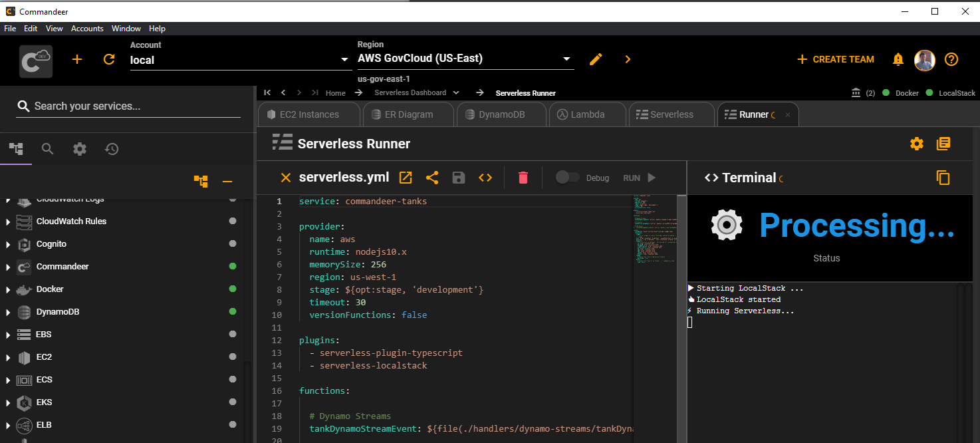Viewport: 980px width, 443px height.
Task: Open the sidebar settings gear icon
Action: click(x=80, y=149)
